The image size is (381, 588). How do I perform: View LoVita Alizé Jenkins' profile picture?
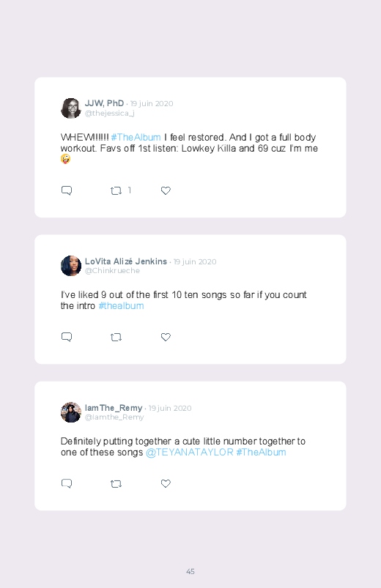71,266
